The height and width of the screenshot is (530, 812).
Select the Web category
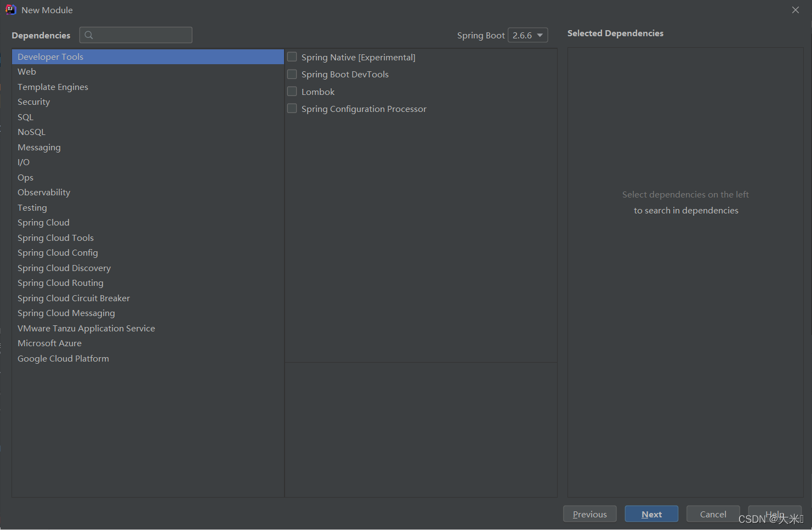coord(148,72)
